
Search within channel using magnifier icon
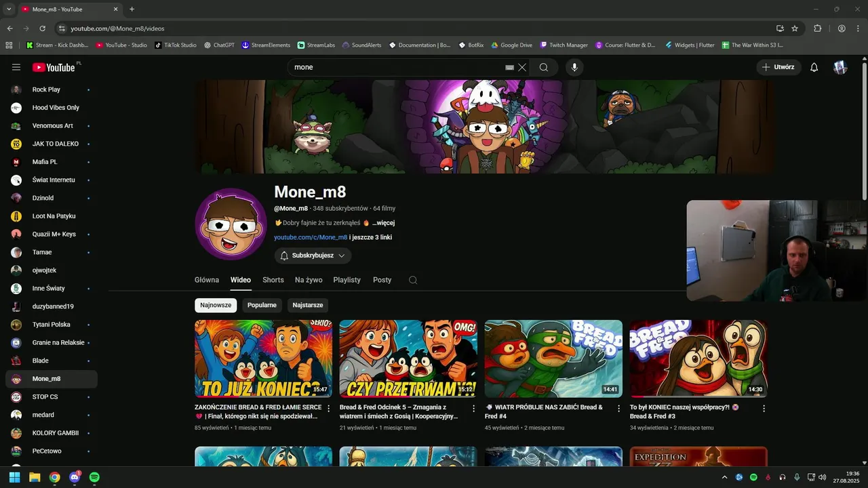coord(413,280)
